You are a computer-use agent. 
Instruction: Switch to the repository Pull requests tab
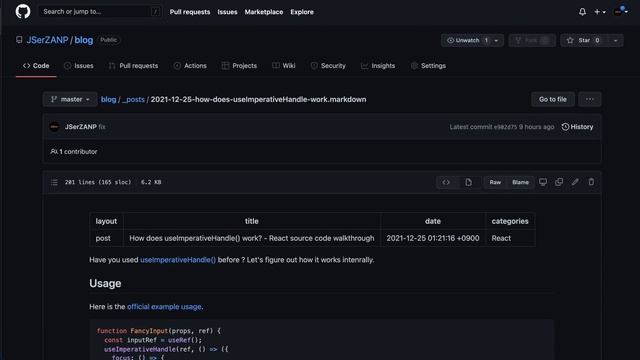[x=133, y=66]
